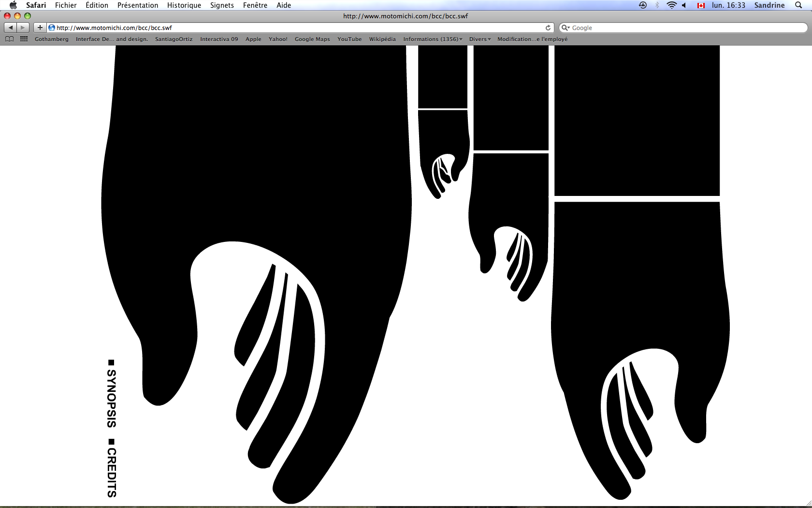
Task: Reload the page with the refresh icon
Action: (x=548, y=28)
